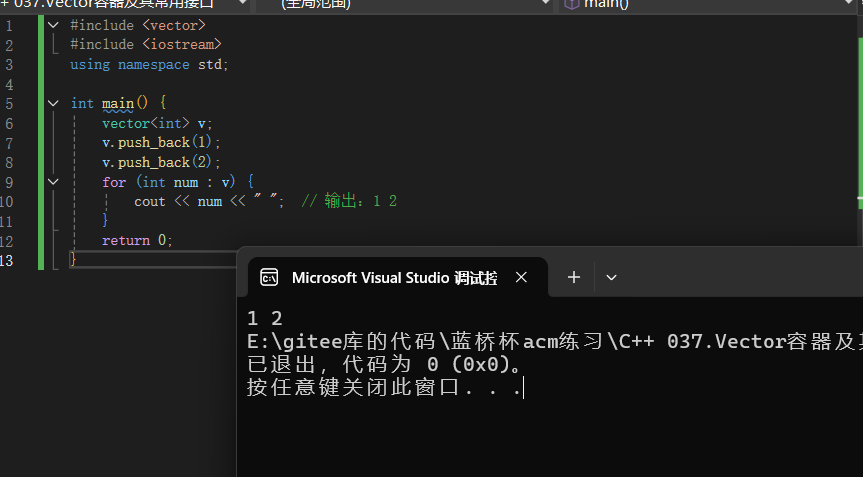Click the 'v.push_back(2);' line
The width and height of the screenshot is (863, 477).
click(x=161, y=162)
